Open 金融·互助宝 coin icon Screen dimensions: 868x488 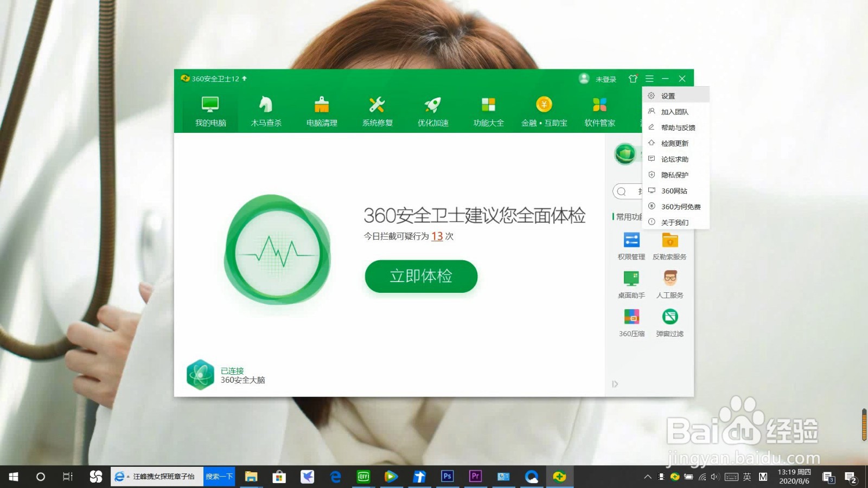[x=544, y=104]
